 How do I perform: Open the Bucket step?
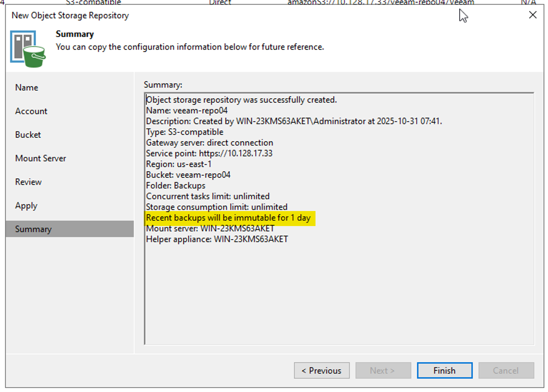pyautogui.click(x=28, y=134)
